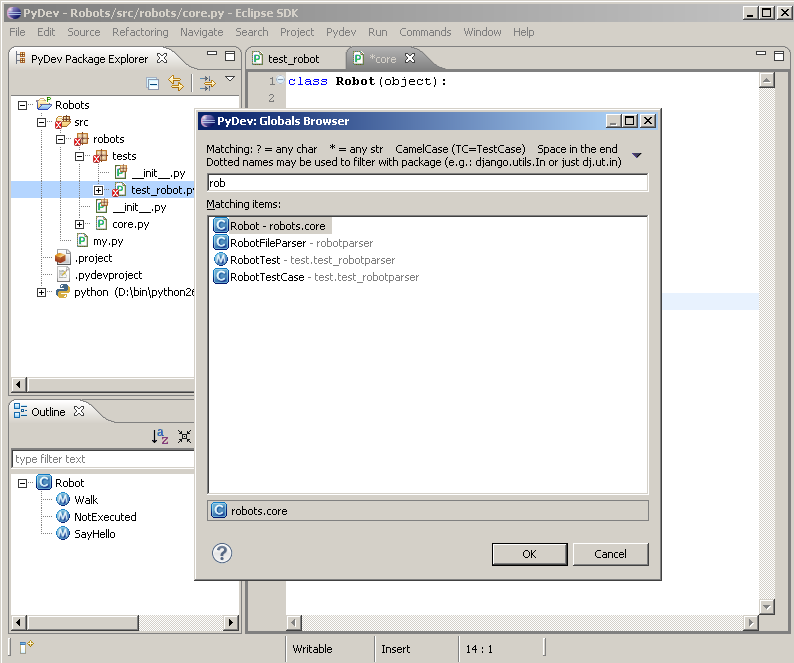Select SayHello method in Outline

(95, 534)
